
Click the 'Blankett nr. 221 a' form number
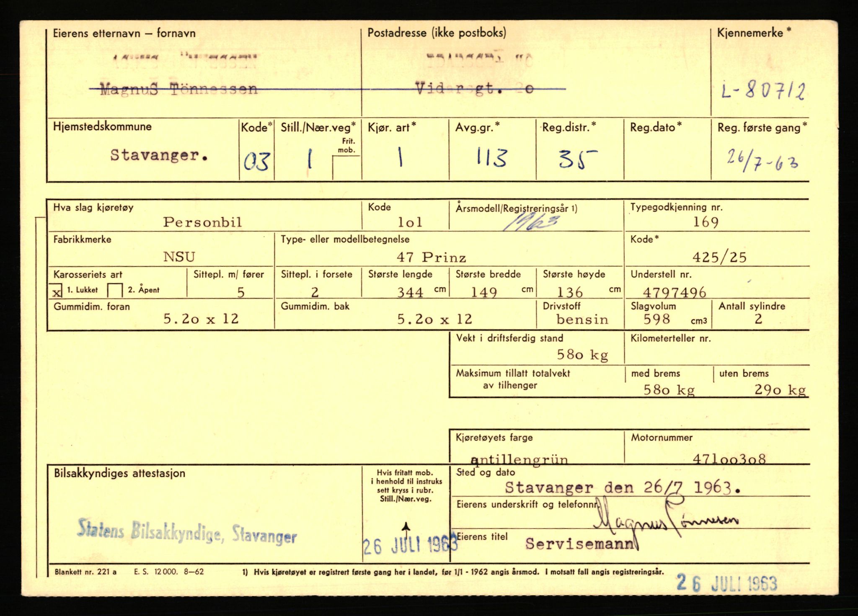[85, 571]
